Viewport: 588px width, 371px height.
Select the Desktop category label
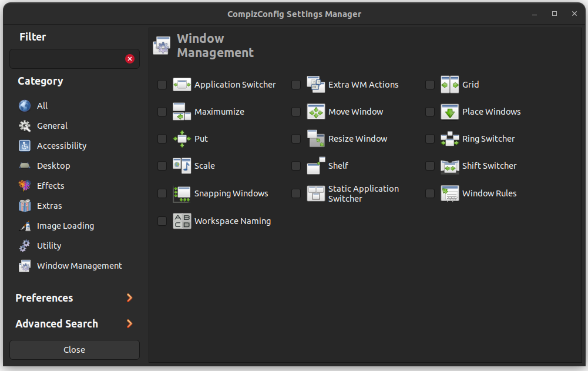[53, 166]
